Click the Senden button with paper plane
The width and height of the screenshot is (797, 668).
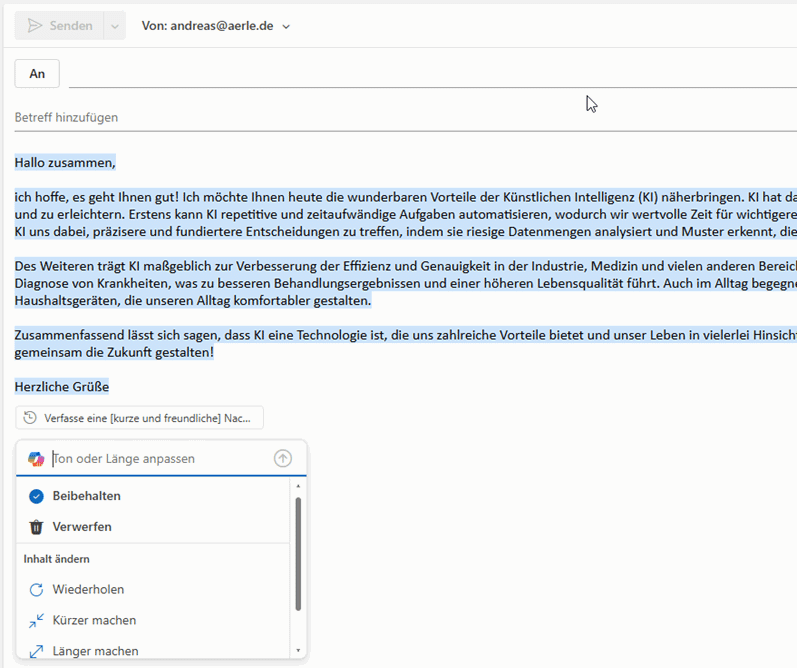pyautogui.click(x=59, y=26)
